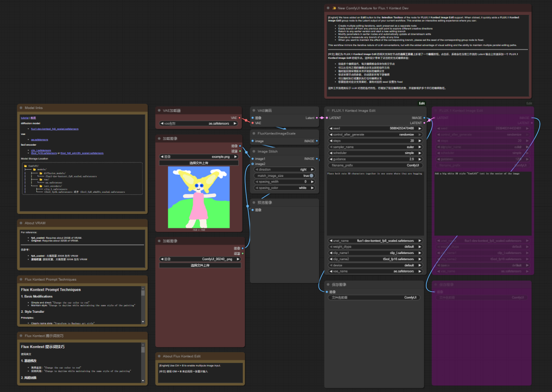Collapse the VAE加载器 node via title dot
Viewport: 552px width, 392px height.
(x=159, y=110)
